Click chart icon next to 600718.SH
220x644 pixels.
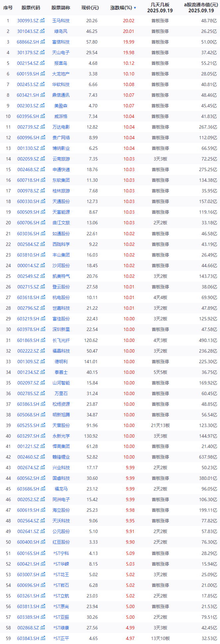[x=43, y=180]
